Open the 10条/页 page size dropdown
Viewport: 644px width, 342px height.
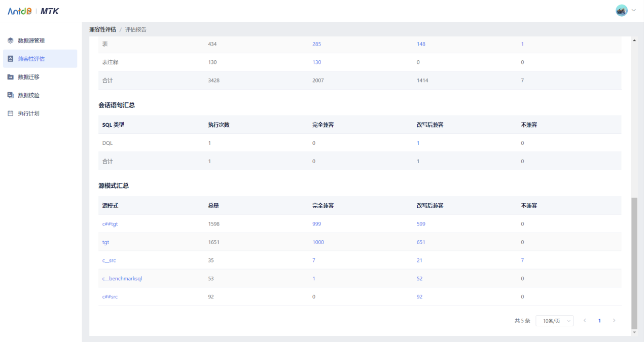tap(554, 321)
